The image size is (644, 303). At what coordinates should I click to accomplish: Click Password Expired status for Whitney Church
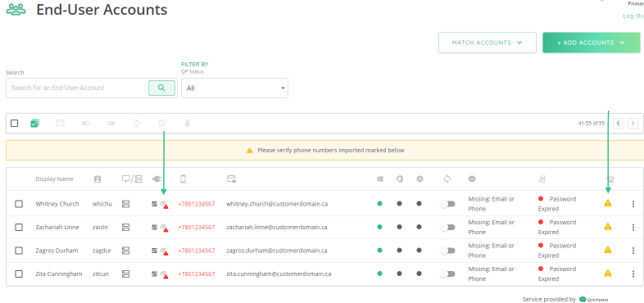point(557,204)
